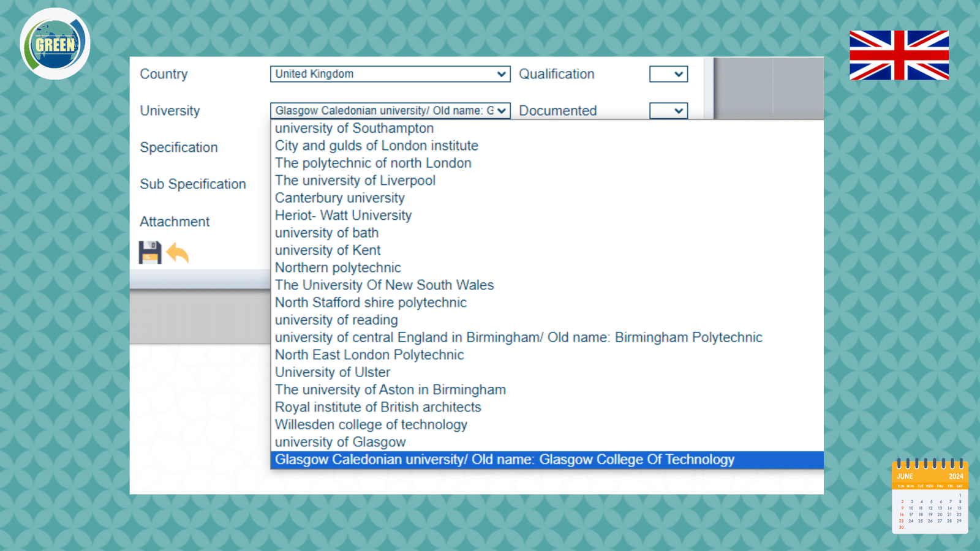Click the June 2024 calendar icon
This screenshot has height=551, width=980.
930,496
